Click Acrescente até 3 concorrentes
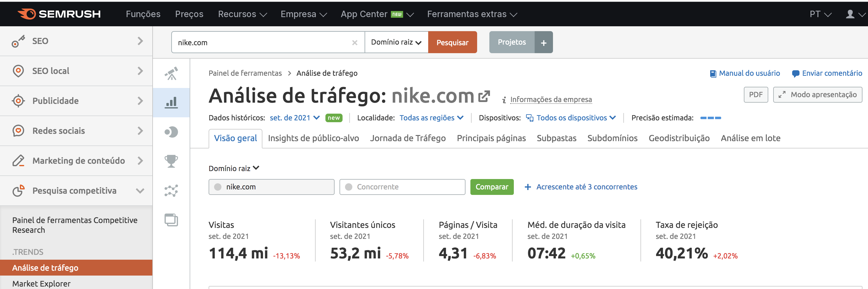The height and width of the screenshot is (289, 868). 587,187
